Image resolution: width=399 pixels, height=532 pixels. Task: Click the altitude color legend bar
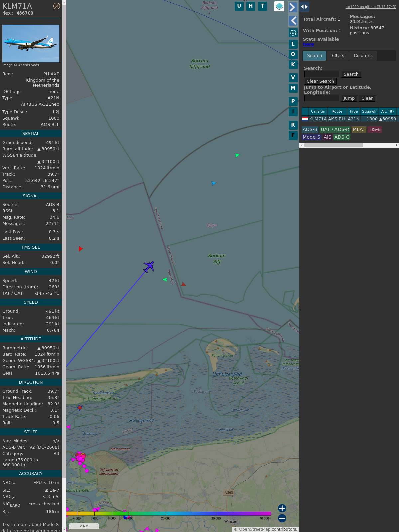point(169,514)
